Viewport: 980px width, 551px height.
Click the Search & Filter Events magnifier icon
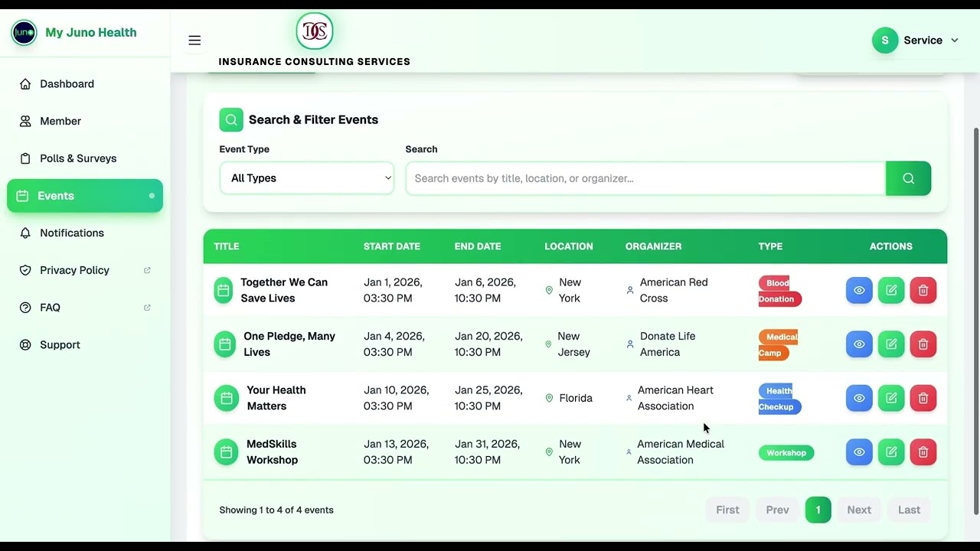[x=231, y=120]
